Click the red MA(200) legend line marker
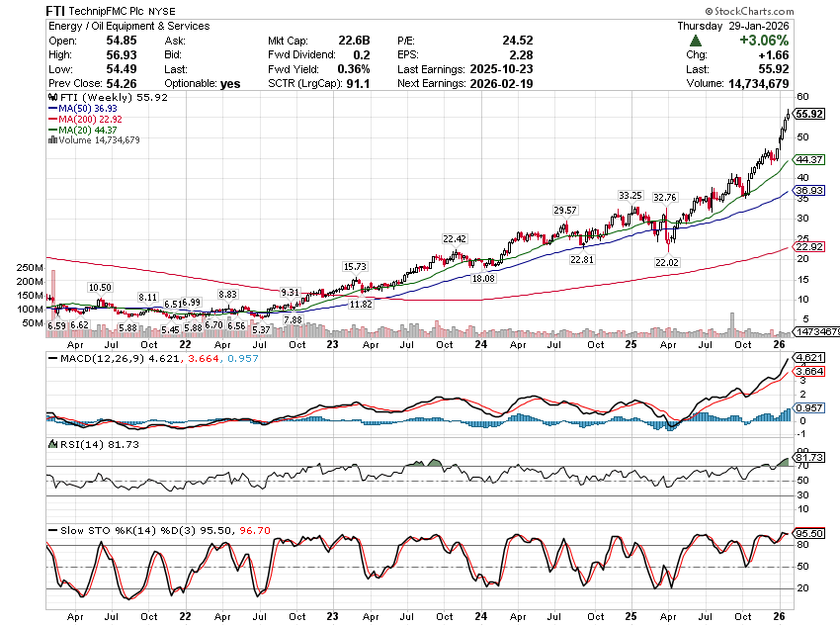The image size is (840, 626). [x=51, y=119]
